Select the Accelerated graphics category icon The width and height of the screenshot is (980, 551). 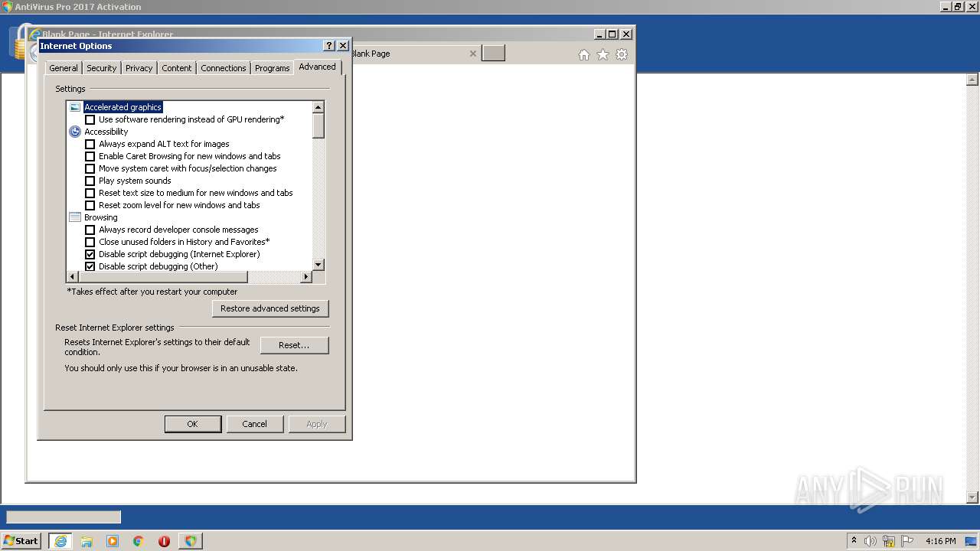point(75,107)
